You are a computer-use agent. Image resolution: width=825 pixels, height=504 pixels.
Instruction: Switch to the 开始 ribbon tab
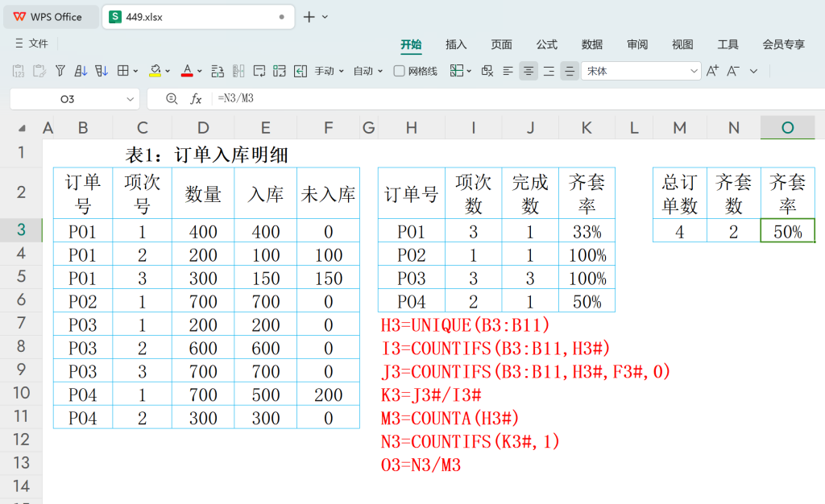[x=411, y=44]
